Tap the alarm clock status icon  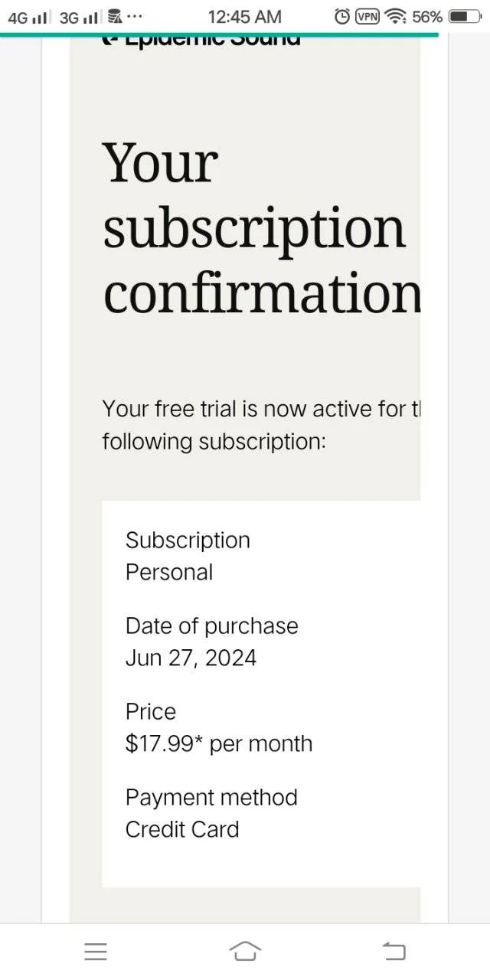343,16
